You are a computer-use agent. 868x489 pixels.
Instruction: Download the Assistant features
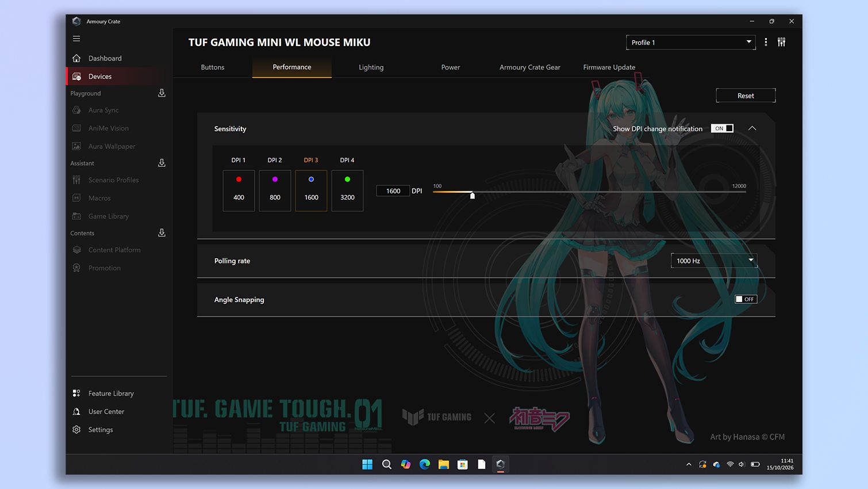[162, 163]
